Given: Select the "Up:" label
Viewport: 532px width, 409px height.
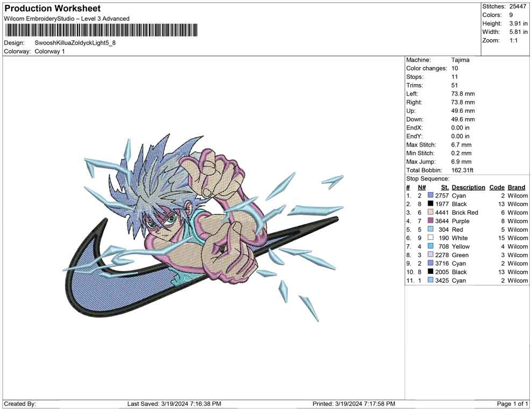Looking at the screenshot, I should pyautogui.click(x=411, y=111).
